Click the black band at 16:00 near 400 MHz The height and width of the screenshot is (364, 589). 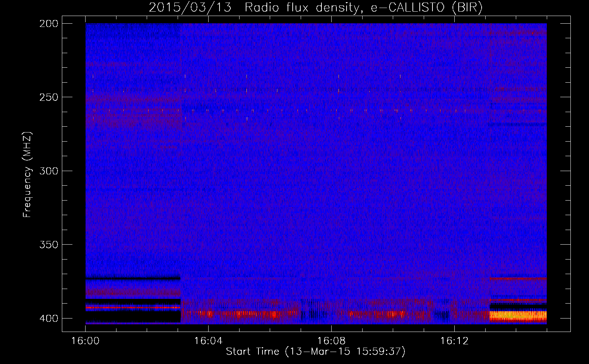click(133, 317)
